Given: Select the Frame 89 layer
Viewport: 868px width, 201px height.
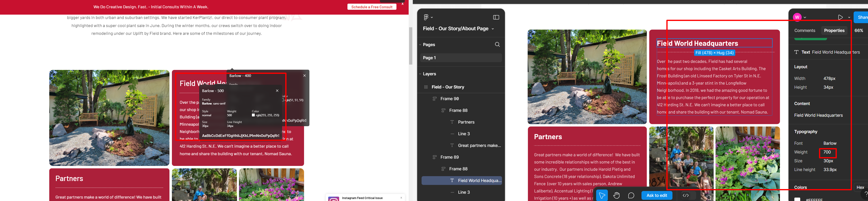Looking at the screenshot, I should 450,157.
